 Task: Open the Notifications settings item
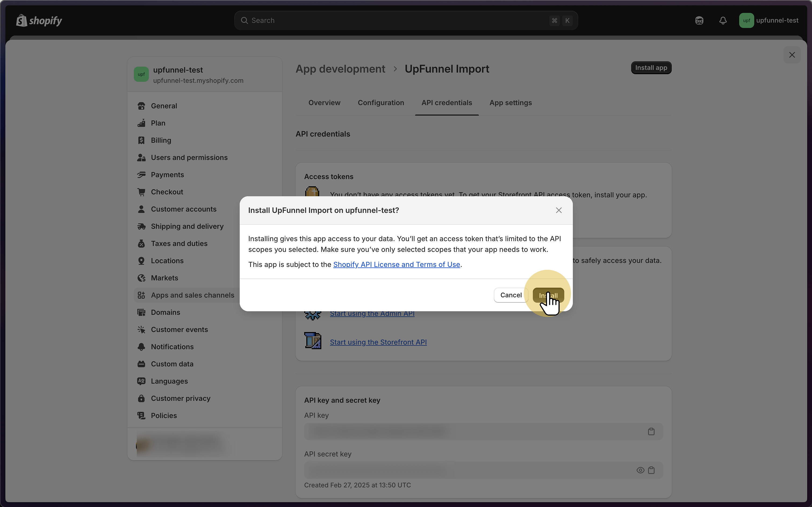(x=172, y=347)
